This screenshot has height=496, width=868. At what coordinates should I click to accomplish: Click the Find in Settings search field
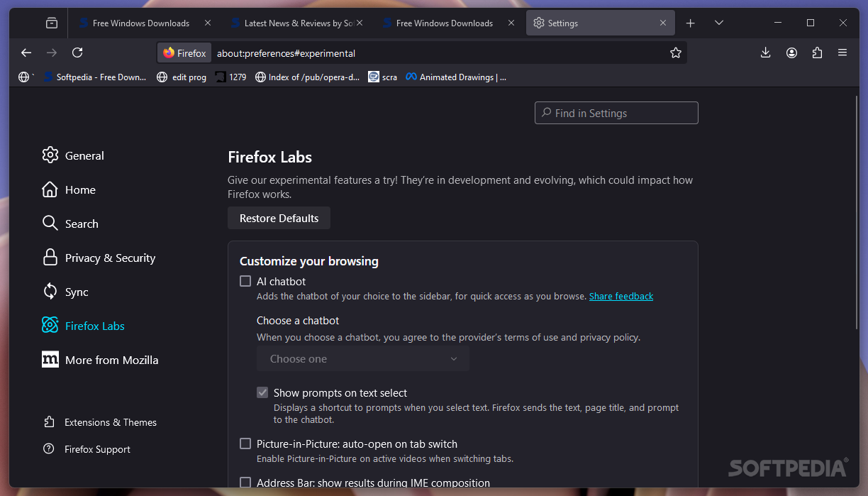click(616, 113)
